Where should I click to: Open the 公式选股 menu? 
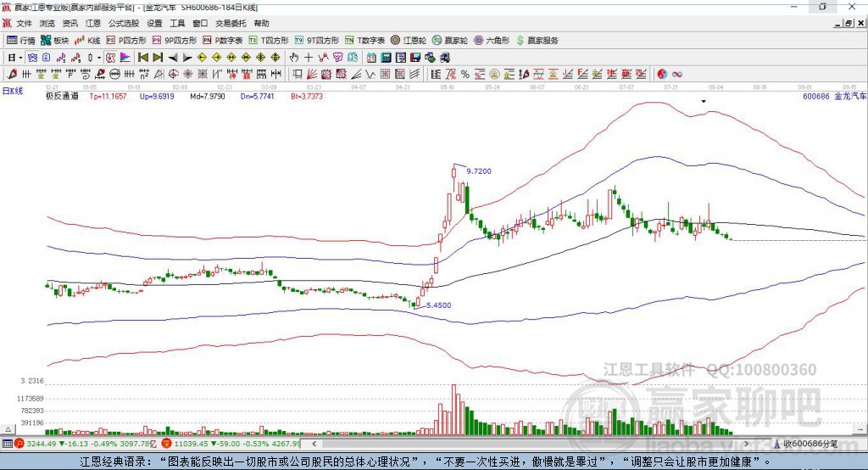click(124, 23)
